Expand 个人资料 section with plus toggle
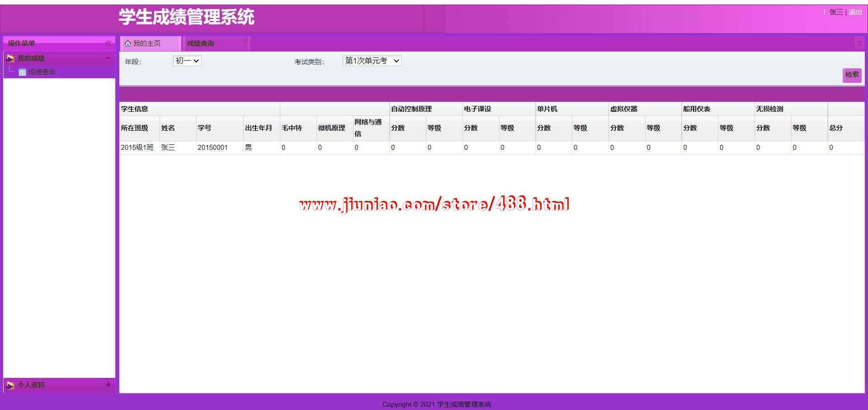868x410 pixels. (x=108, y=385)
